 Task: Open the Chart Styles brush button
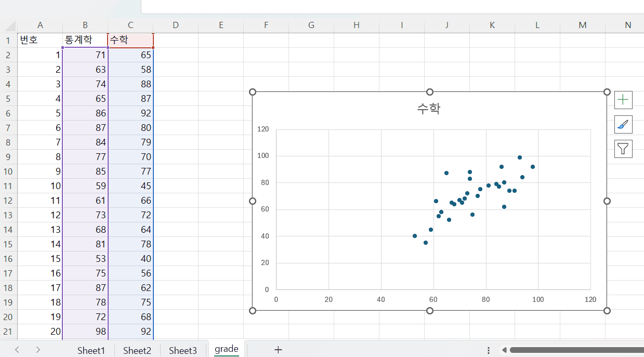623,124
